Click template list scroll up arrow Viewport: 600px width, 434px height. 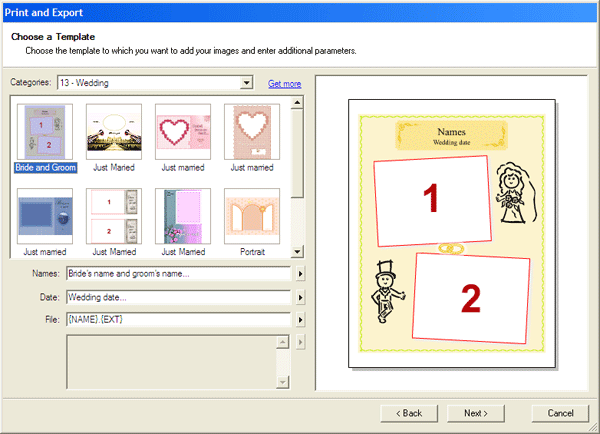[x=297, y=103]
